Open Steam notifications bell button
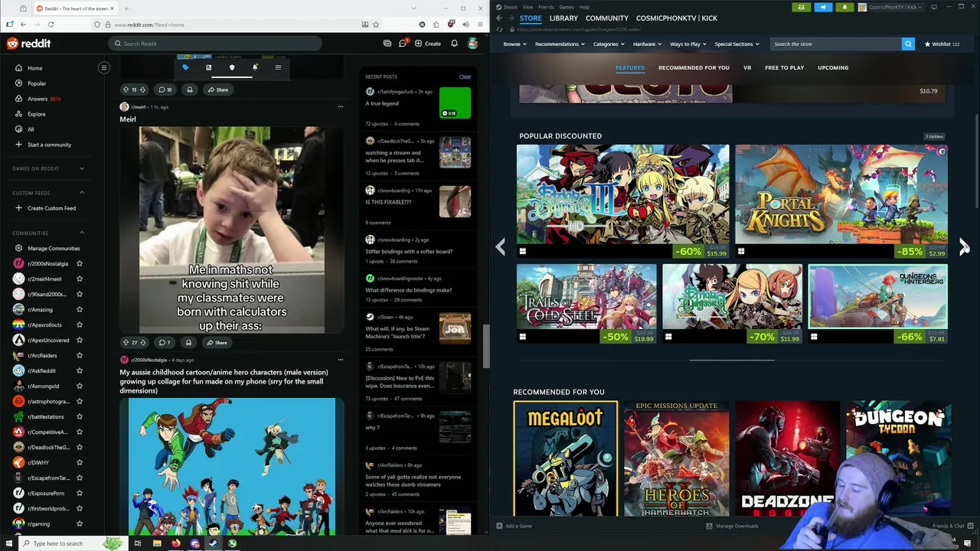Screen dimensions: 980x551 [x=844, y=7]
